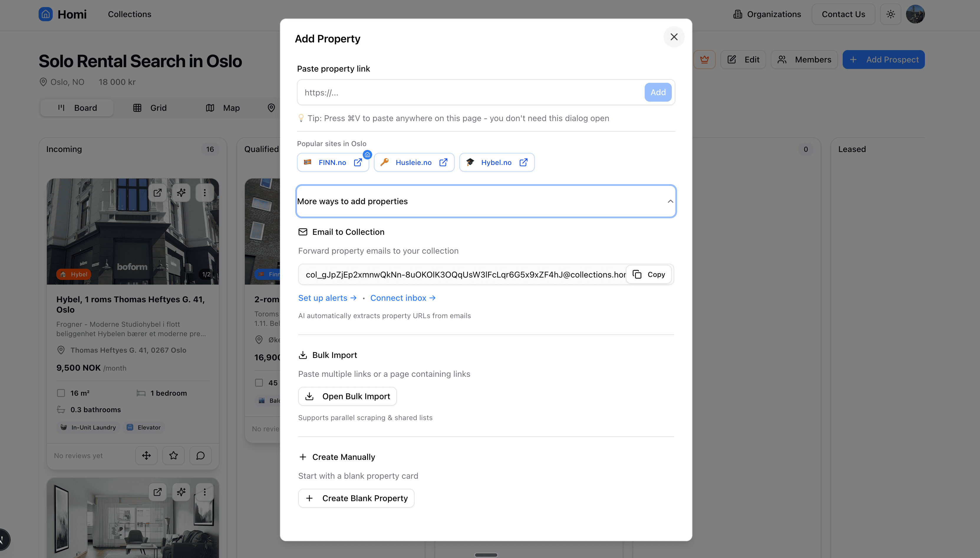Screen dimensions: 980x558
Task: Click the Homi logo icon
Action: [46, 14]
